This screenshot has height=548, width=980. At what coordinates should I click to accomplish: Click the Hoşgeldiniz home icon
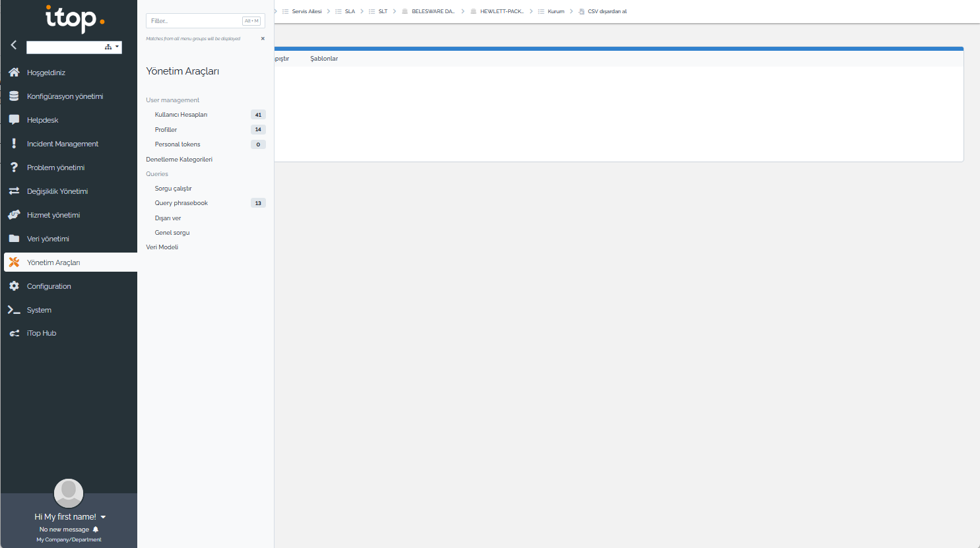click(14, 72)
